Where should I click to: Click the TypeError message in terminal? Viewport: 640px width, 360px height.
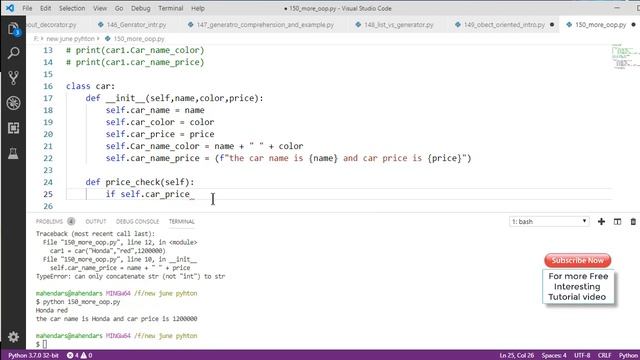[131, 276]
